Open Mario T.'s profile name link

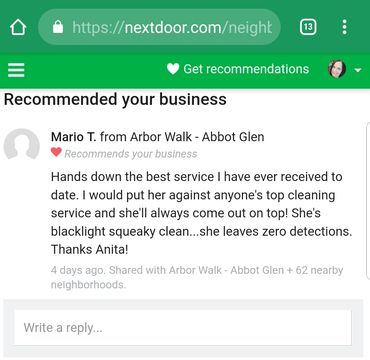click(73, 137)
